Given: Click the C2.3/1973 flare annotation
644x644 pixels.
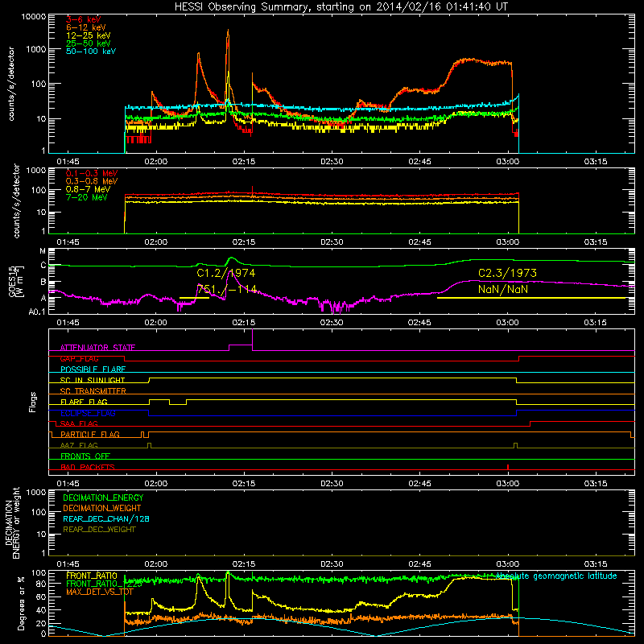Looking at the screenshot, I should 507,273.
